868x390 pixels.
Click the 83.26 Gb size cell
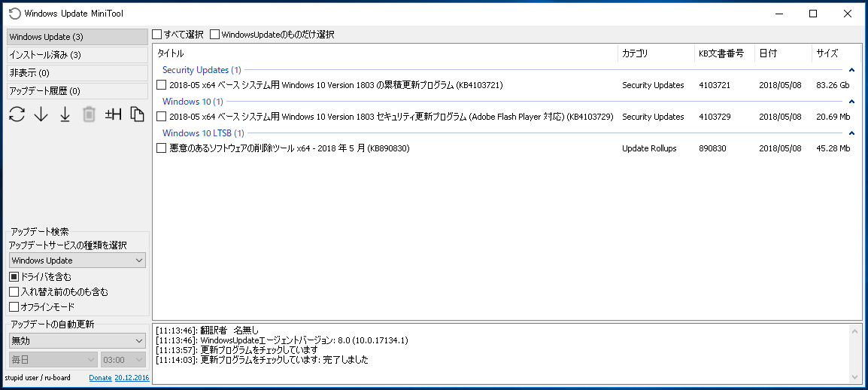[833, 85]
